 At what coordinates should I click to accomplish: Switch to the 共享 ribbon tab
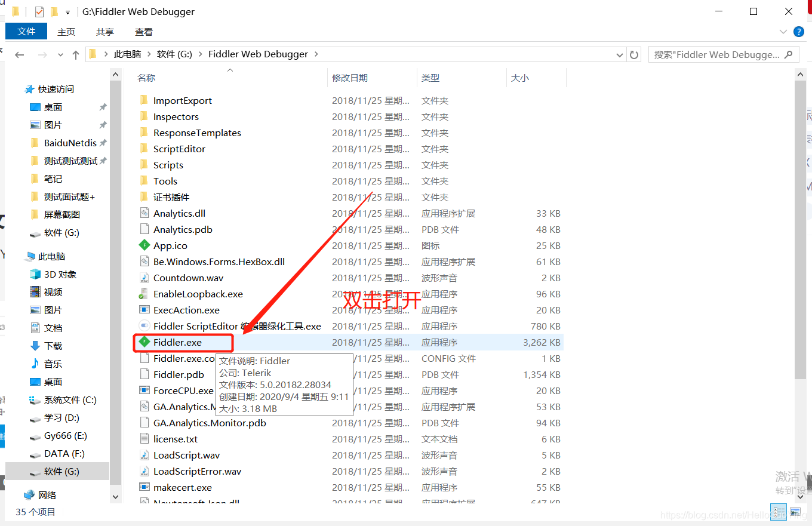105,32
